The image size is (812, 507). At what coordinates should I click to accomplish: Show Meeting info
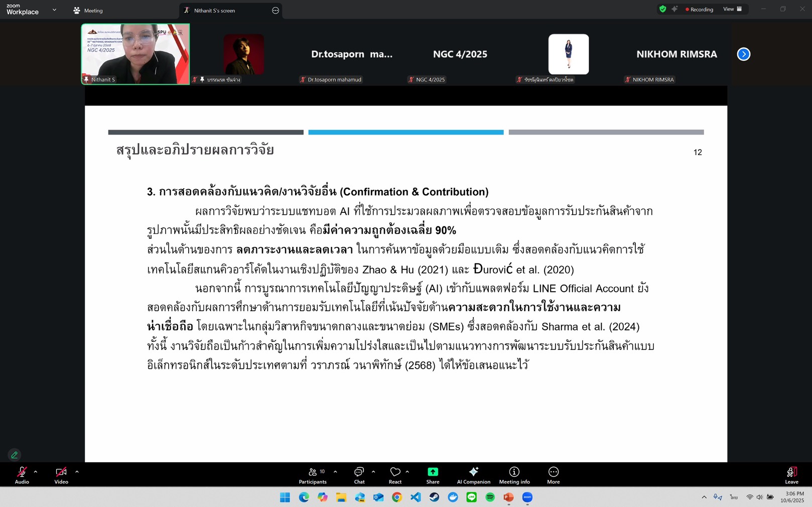pos(514,475)
